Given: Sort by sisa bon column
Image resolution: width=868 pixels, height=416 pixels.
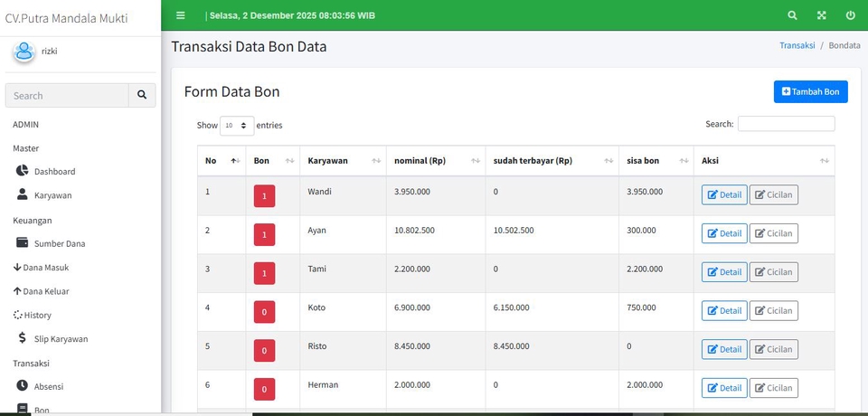Looking at the screenshot, I should coord(656,161).
